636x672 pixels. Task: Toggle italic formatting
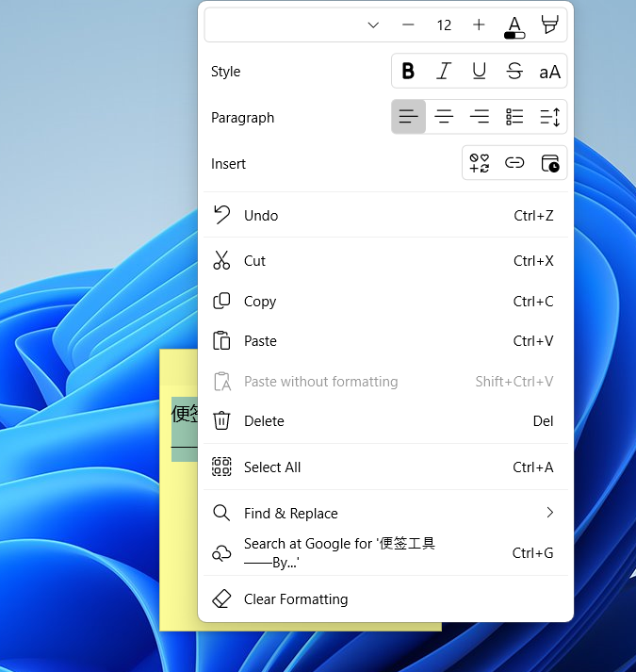pyautogui.click(x=444, y=71)
